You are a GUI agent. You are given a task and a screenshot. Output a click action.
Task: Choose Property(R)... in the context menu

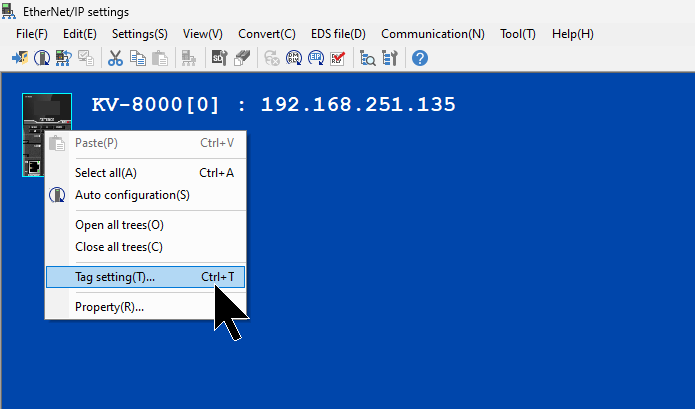point(145,307)
